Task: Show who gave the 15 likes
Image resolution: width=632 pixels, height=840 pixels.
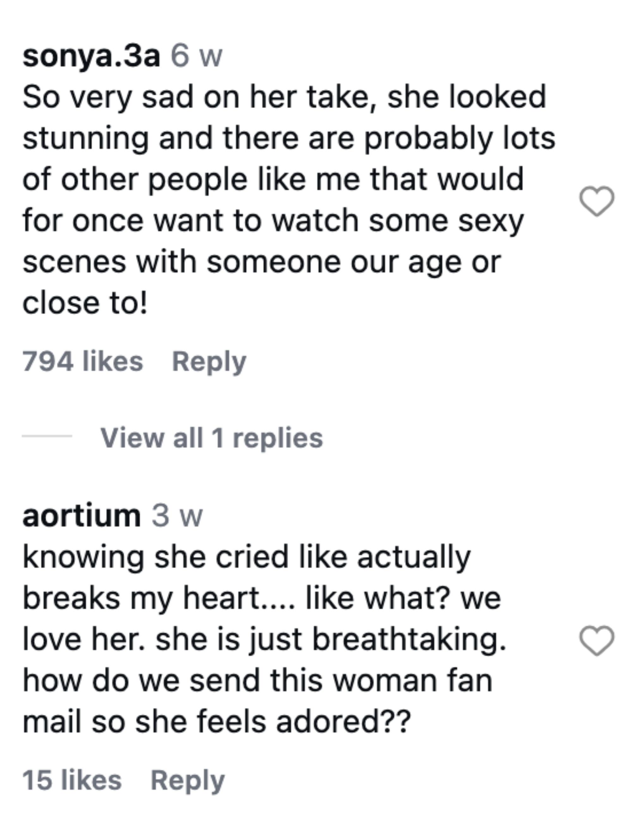Action: coord(72,780)
